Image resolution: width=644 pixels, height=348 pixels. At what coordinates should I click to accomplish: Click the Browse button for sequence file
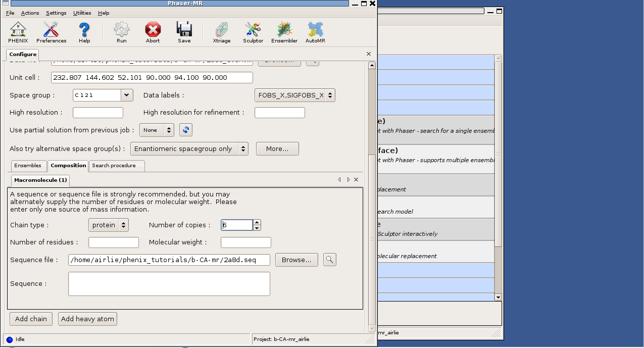pos(296,260)
